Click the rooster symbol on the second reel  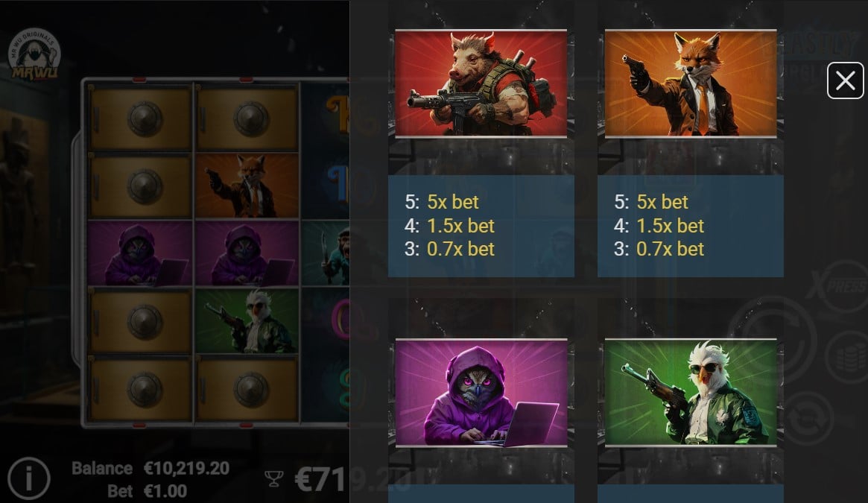point(247,320)
